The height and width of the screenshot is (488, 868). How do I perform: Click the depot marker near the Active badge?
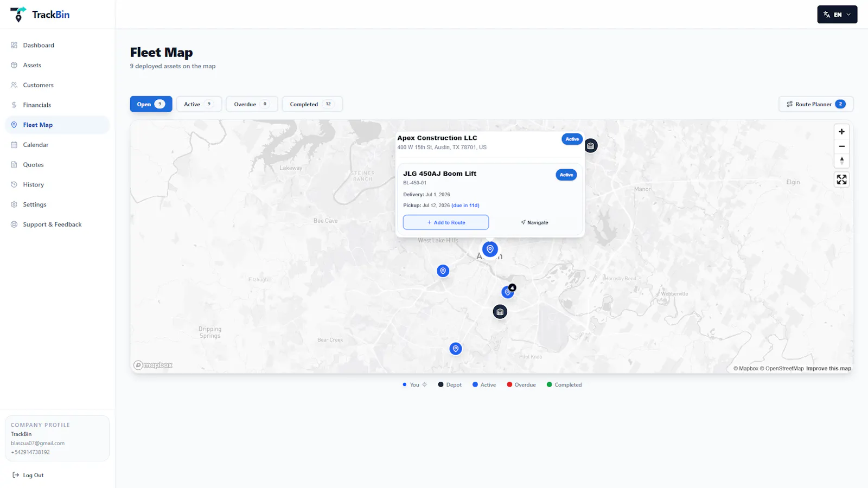[591, 146]
